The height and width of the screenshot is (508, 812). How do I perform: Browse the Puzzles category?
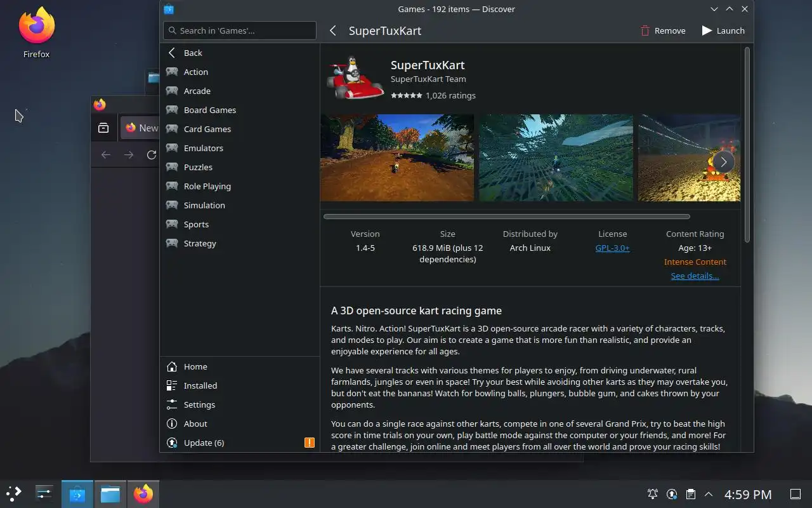click(240, 167)
